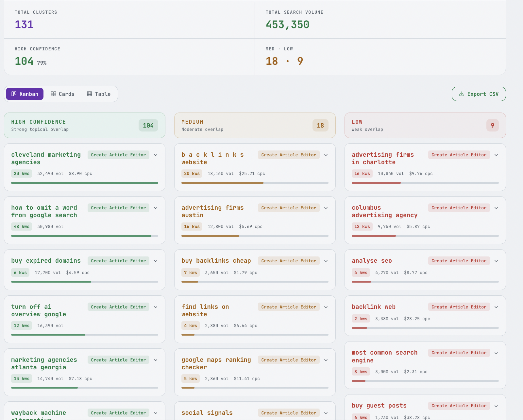This screenshot has width=523, height=420.
Task: Click the progress bar on marketing agencies atlanta georgia
Action: click(x=85, y=388)
